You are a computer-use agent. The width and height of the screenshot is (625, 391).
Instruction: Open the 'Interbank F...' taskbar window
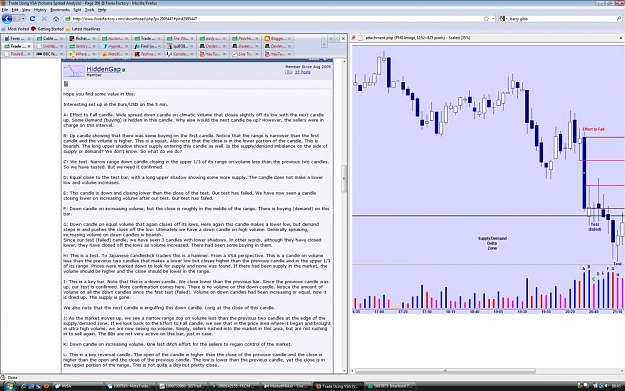[390, 386]
